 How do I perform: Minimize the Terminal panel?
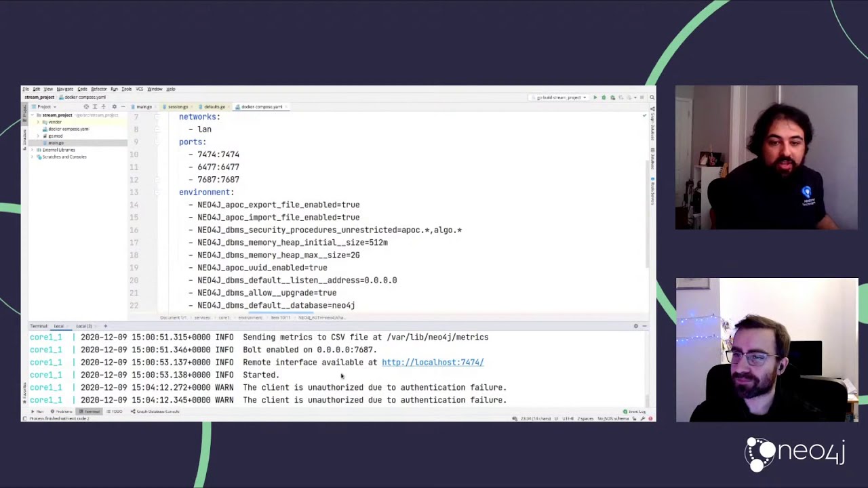point(644,326)
